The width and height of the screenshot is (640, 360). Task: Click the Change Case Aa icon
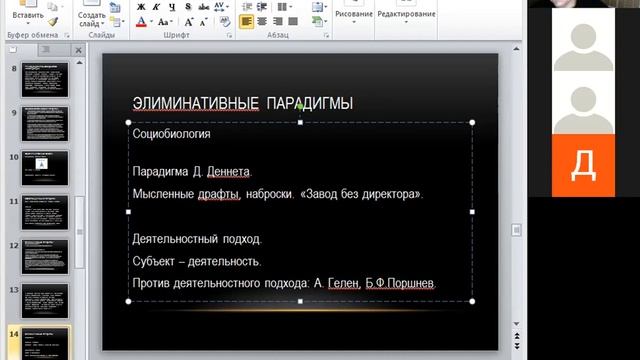pyautogui.click(x=163, y=22)
